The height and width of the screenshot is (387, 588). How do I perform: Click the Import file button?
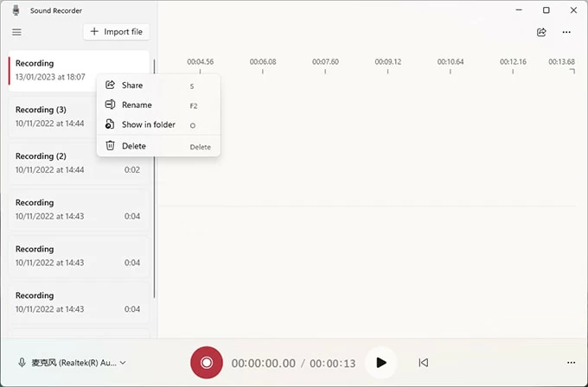[117, 32]
